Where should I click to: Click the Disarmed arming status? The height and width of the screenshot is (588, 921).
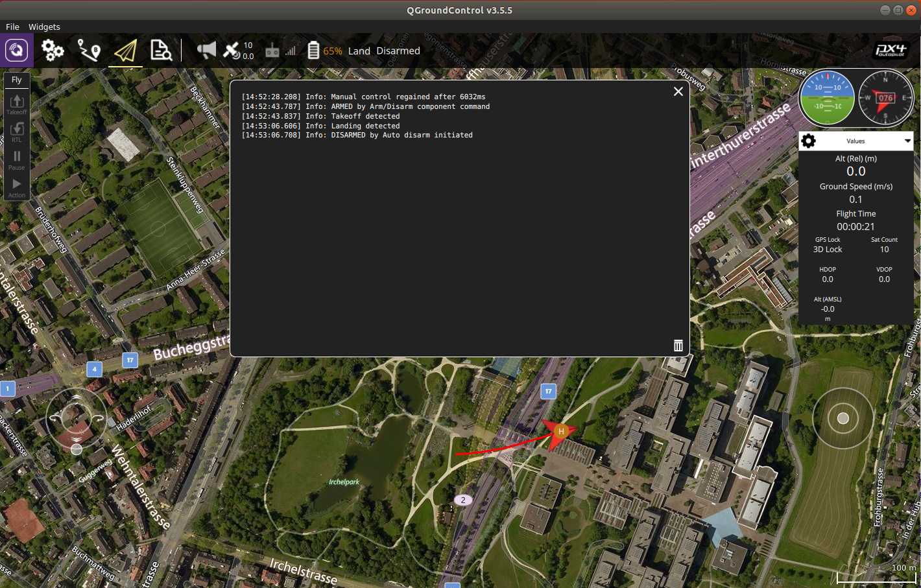pyautogui.click(x=398, y=51)
